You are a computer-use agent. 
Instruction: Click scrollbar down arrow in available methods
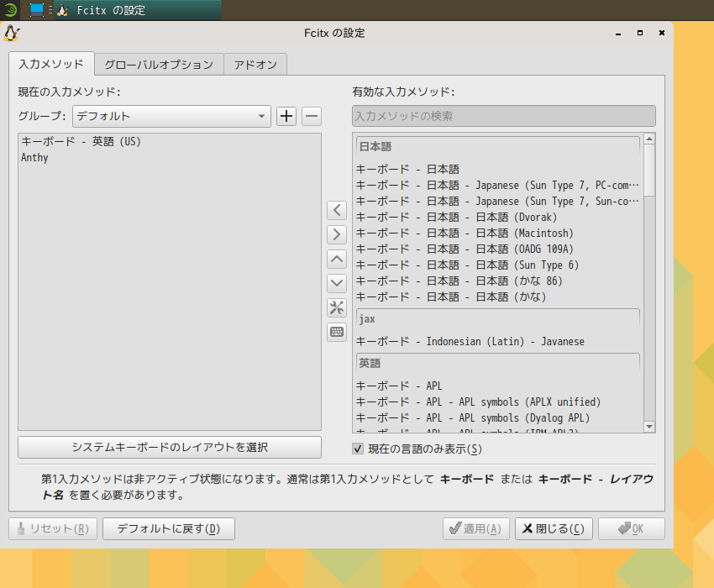649,427
